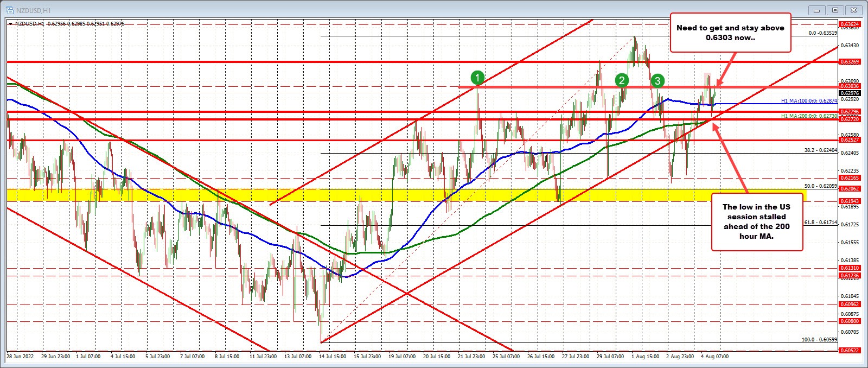Click the red price label 0.63624

850,24
